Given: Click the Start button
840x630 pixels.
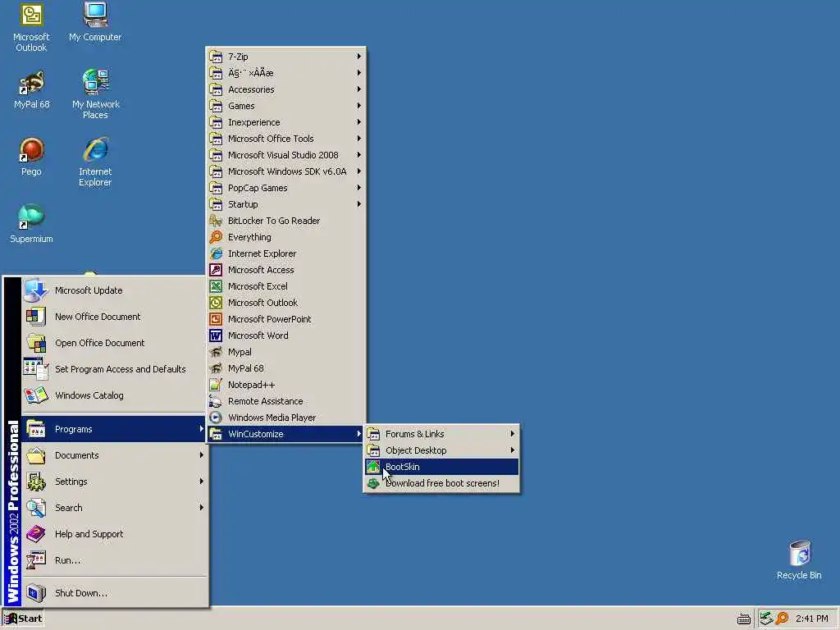Looking at the screenshot, I should click(x=23, y=619).
